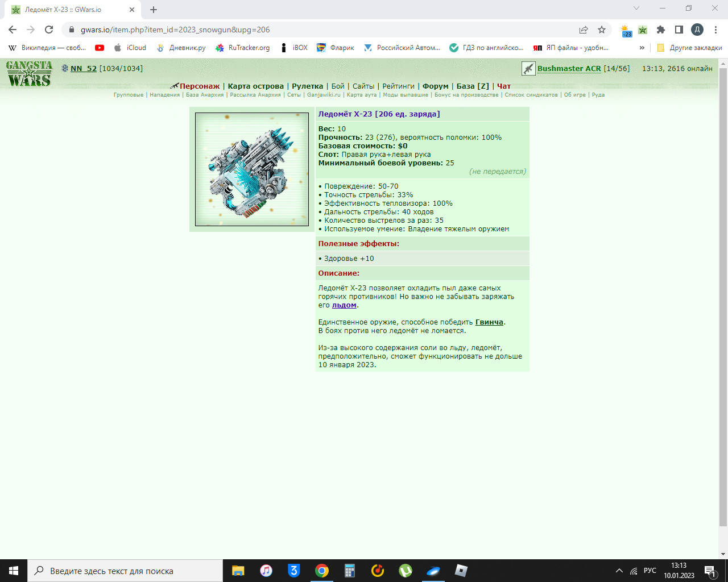Go back to the previous page
The image size is (728, 582).
pyautogui.click(x=13, y=30)
